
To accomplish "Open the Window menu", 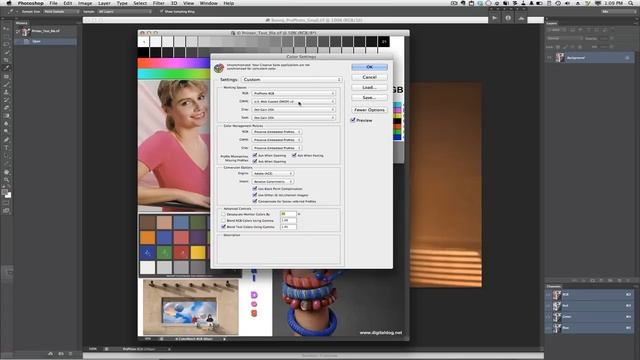I will tap(209, 3).
